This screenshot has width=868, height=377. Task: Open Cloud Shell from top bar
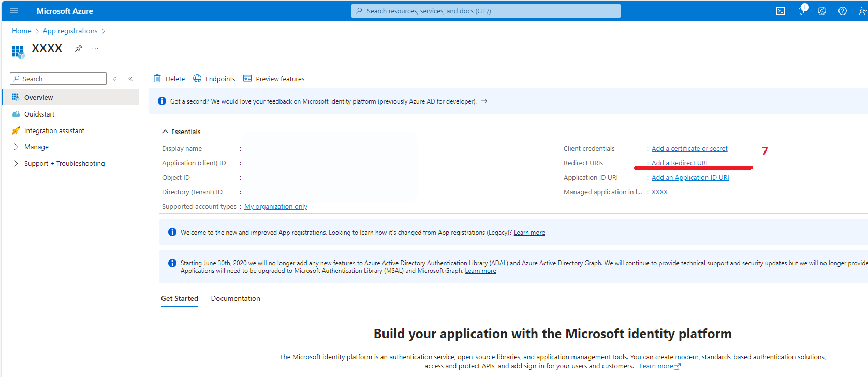point(781,11)
